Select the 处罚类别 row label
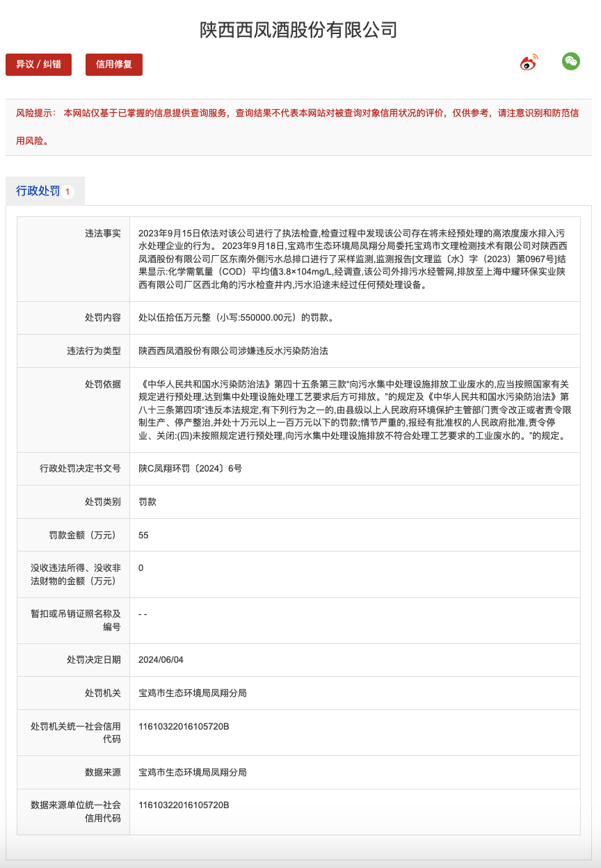Screen dimensions: 601x868 [x=103, y=502]
